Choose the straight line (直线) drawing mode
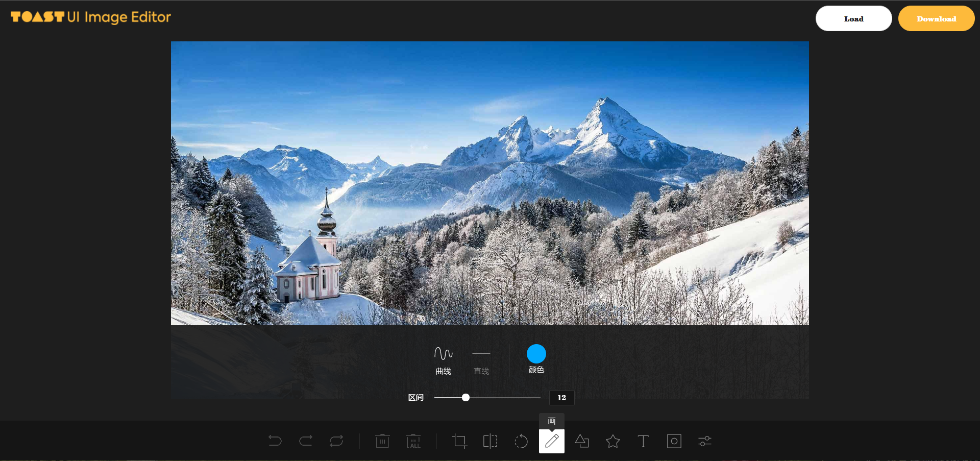Viewport: 980px width, 461px height. coord(481,360)
